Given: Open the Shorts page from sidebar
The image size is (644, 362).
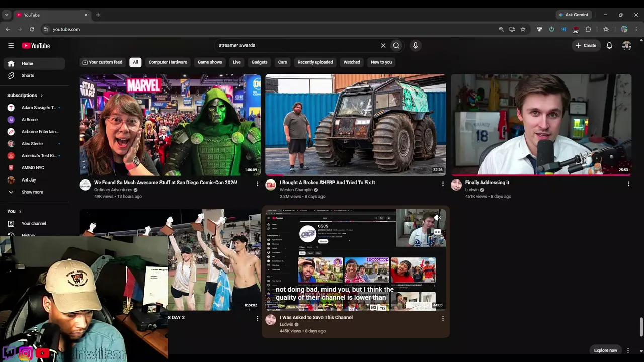Looking at the screenshot, I should click(34, 75).
